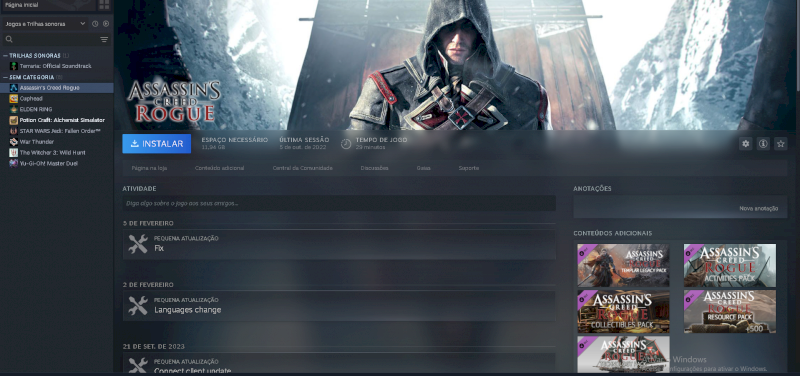The image size is (800, 376).
Task: Click the ready-to-play filter icon
Action: tap(106, 24)
